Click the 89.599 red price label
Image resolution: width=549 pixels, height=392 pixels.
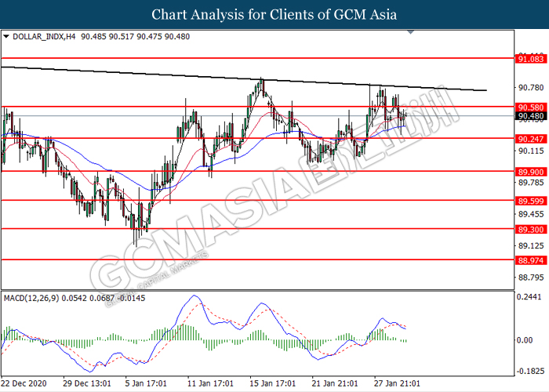coord(531,201)
